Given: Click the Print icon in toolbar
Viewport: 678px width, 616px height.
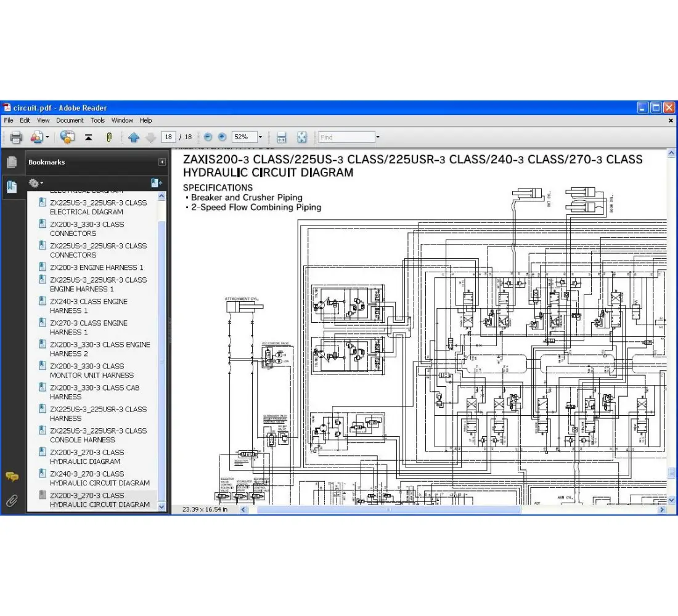Looking at the screenshot, I should pos(16,137).
